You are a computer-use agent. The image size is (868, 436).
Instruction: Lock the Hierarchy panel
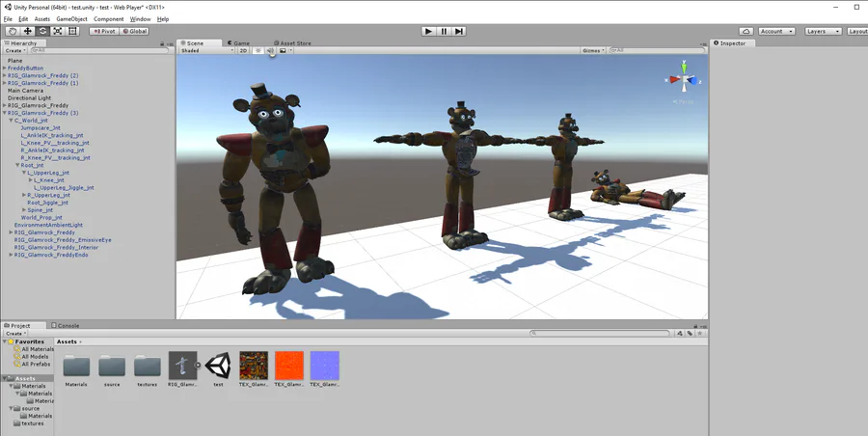pyautogui.click(x=162, y=43)
